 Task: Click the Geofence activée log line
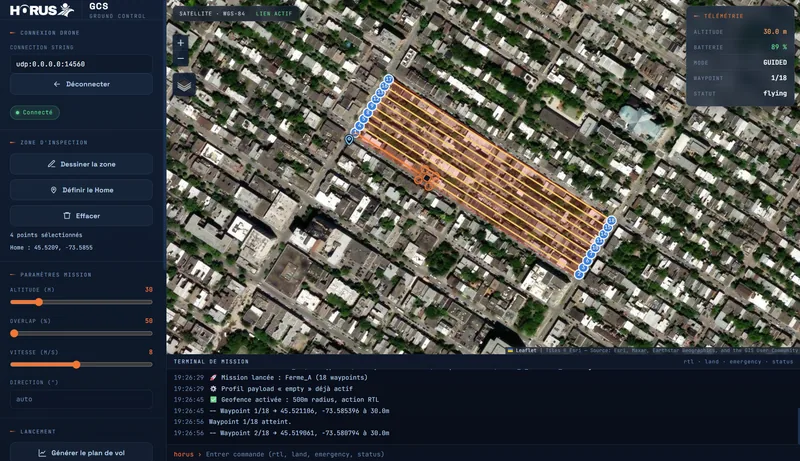(x=276, y=399)
